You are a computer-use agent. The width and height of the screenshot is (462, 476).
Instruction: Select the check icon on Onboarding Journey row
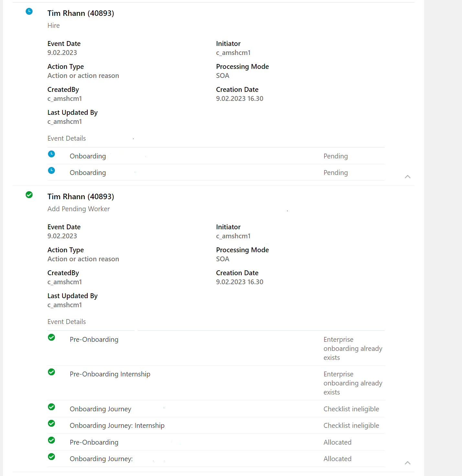pyautogui.click(x=51, y=407)
